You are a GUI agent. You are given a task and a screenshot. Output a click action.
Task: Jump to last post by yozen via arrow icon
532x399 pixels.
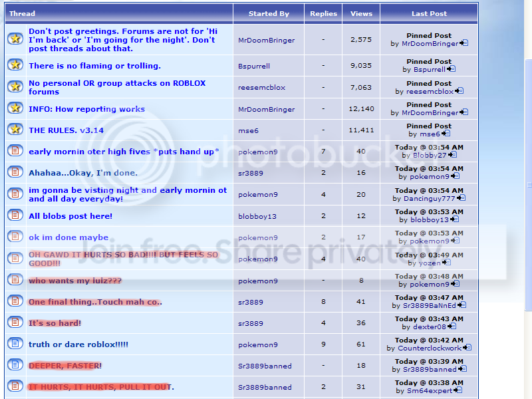(x=446, y=263)
